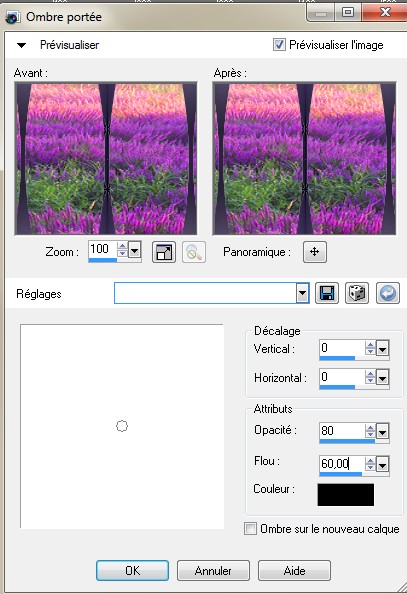Click the Panoramique pan cross-arrow button
This screenshot has width=407, height=594.
click(315, 252)
